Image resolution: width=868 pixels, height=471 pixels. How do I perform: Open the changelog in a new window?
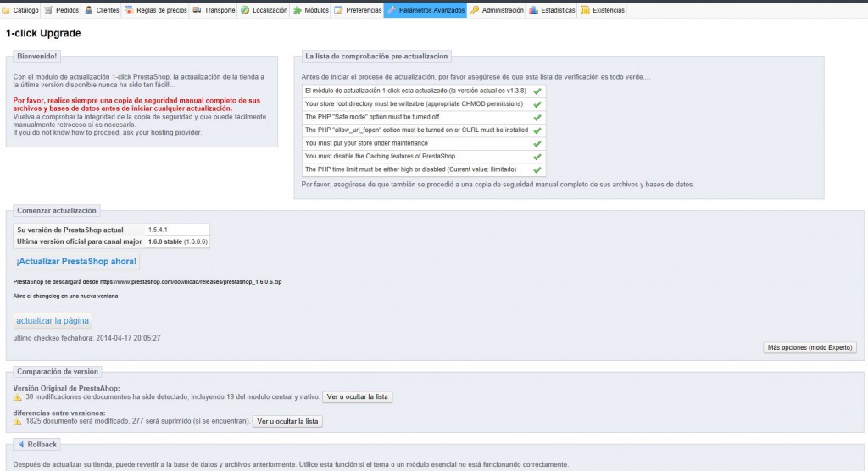pyautogui.click(x=65, y=296)
